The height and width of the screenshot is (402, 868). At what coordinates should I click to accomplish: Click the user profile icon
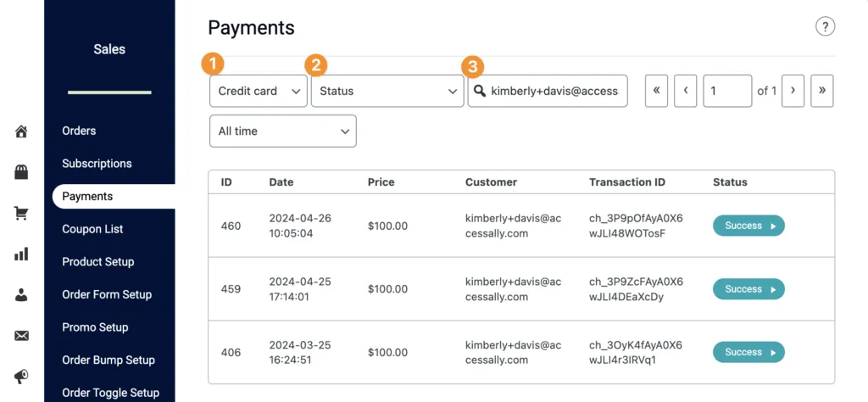21,295
